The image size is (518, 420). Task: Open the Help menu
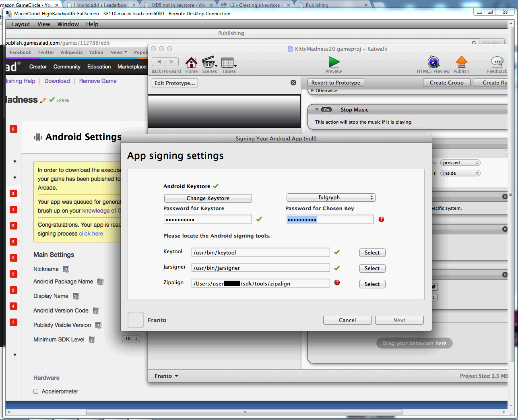click(92, 24)
